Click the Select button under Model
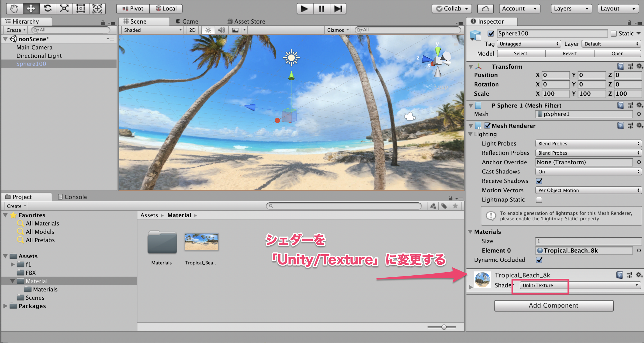644x343 pixels. [x=521, y=53]
